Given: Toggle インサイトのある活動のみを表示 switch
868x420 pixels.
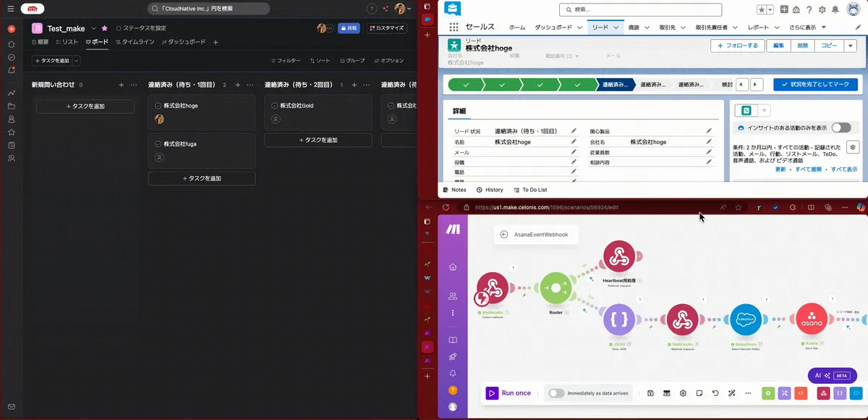Looking at the screenshot, I should pyautogui.click(x=841, y=127).
